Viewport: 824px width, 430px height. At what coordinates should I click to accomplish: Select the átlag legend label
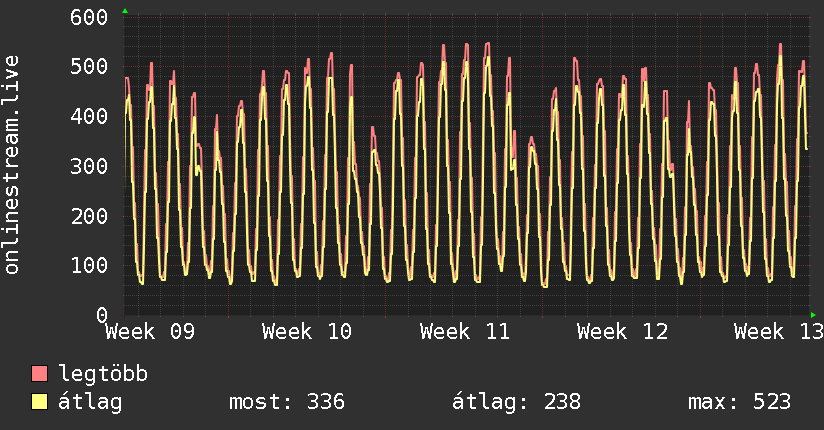coord(92,402)
